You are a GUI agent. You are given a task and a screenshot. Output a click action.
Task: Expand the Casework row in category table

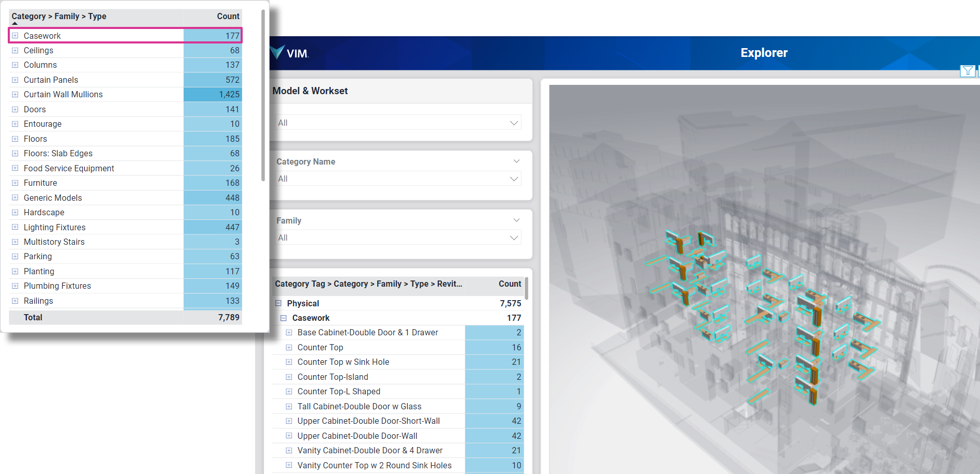click(15, 36)
